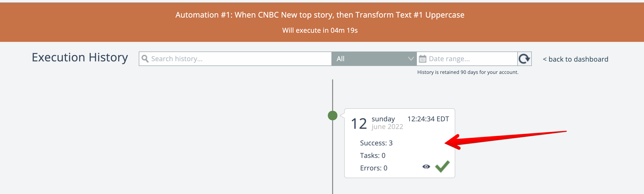Image resolution: width=644 pixels, height=194 pixels.
Task: Click the calendar icon by Date range
Action: (422, 59)
